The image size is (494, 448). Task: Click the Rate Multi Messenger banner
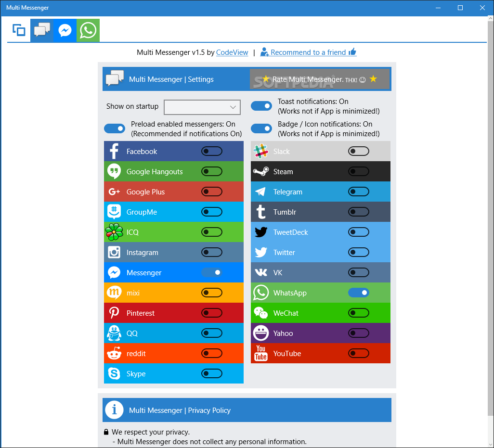point(320,79)
